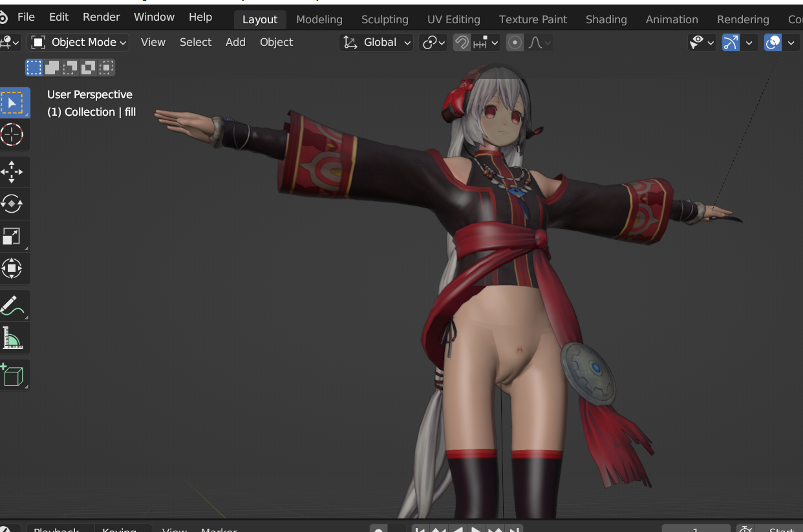Click the current frame number field
This screenshot has width=803, height=532.
(696, 529)
